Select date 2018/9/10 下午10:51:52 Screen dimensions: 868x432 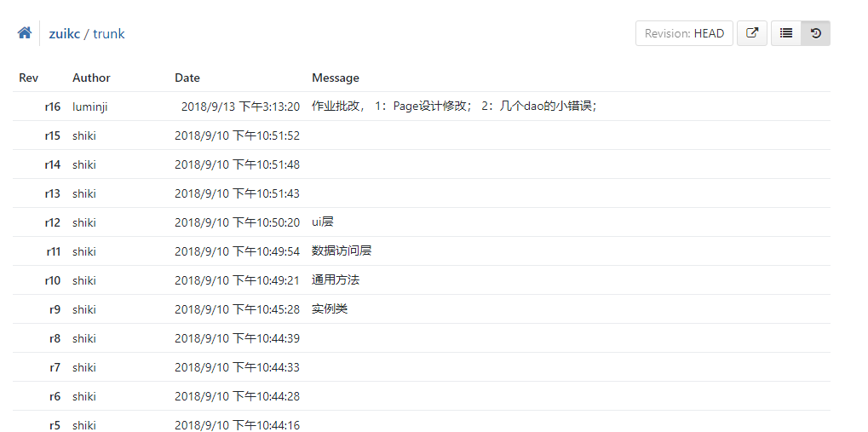tap(238, 135)
